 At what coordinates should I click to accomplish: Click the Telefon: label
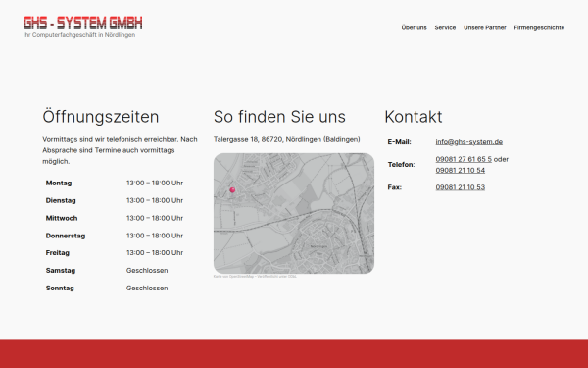(x=401, y=165)
